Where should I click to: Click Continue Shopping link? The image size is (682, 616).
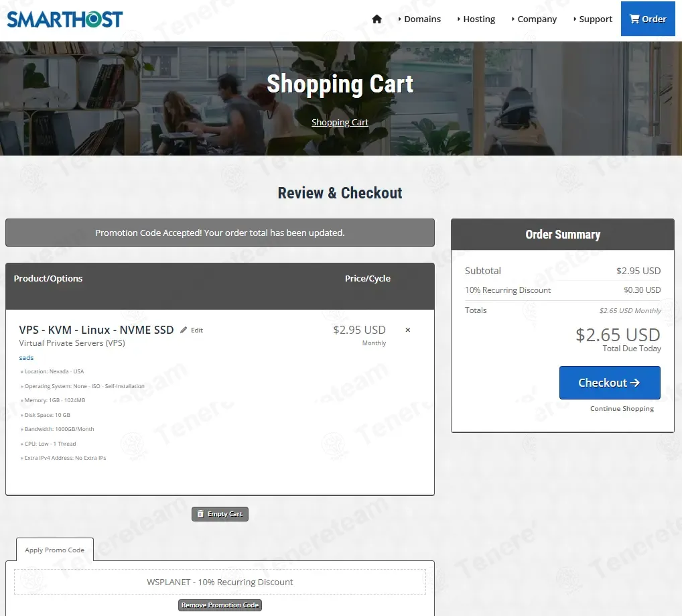(x=622, y=408)
